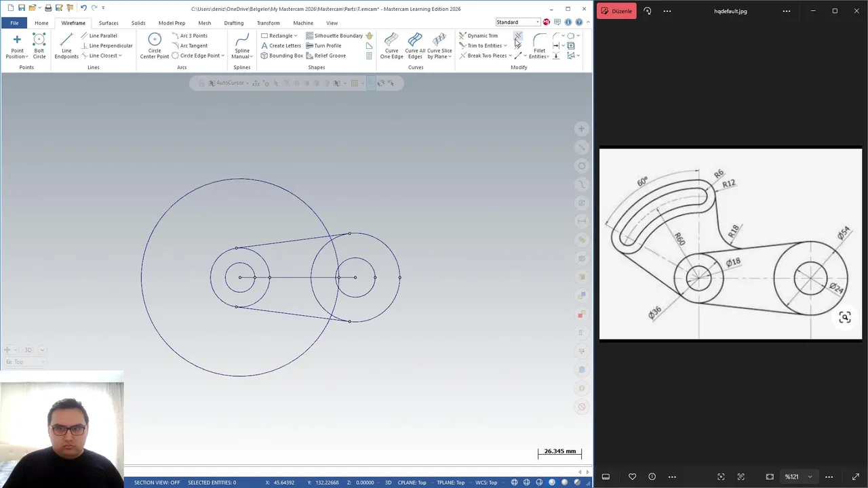Select the Silhouette Boundary command
Image resolution: width=868 pixels, height=488 pixels.
(x=334, y=35)
